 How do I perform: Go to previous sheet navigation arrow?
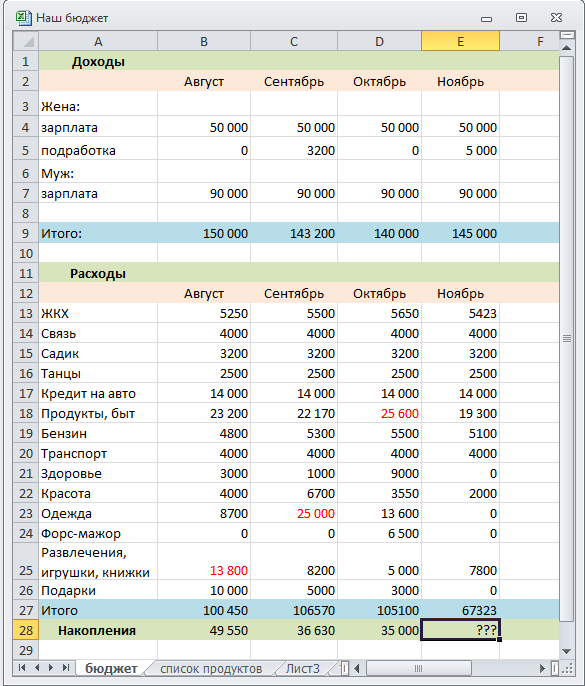coord(37,668)
